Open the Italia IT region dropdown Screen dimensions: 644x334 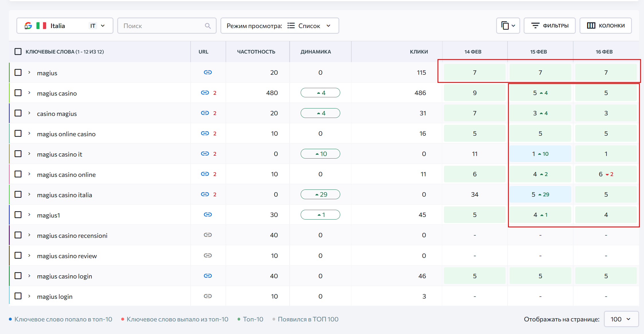click(65, 26)
